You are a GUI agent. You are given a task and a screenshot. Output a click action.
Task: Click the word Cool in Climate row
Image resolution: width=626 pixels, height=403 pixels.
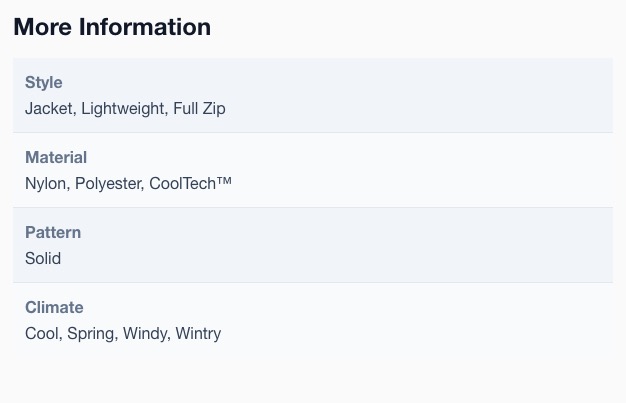point(42,334)
